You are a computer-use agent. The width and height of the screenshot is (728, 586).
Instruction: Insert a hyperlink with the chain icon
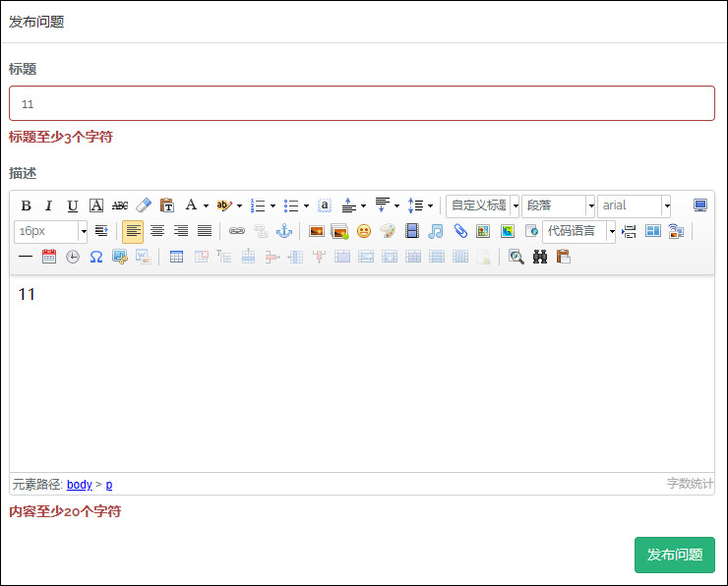[x=237, y=231]
